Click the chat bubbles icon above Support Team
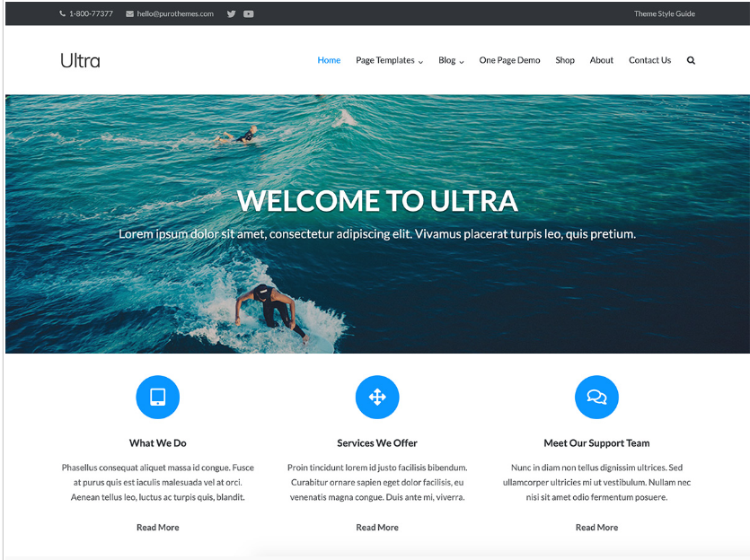This screenshot has width=750, height=560. coord(596,397)
